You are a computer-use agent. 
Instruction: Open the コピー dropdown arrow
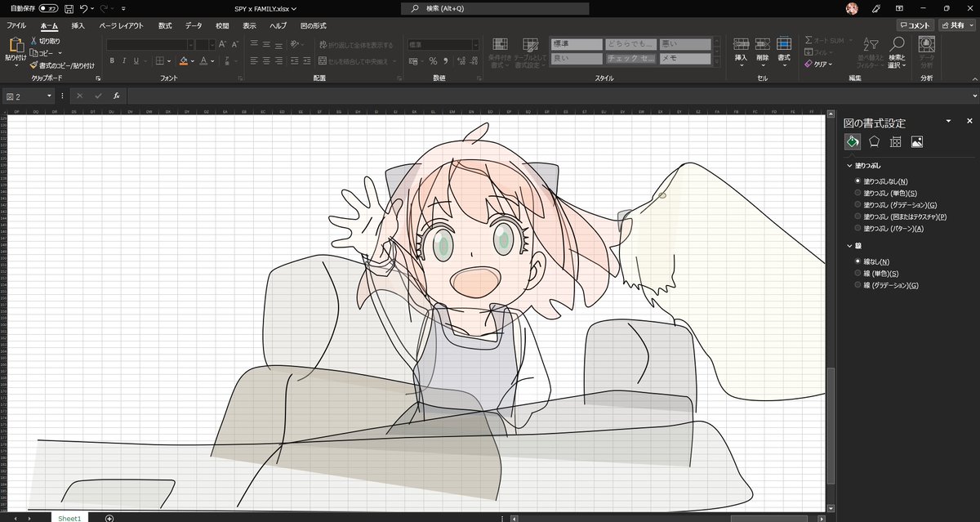pos(60,53)
